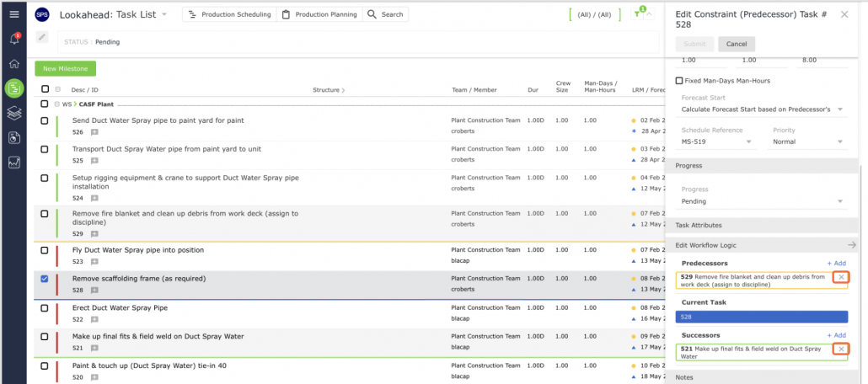868x384 pixels.
Task: Add a predecessor via + Add
Action: 836,264
